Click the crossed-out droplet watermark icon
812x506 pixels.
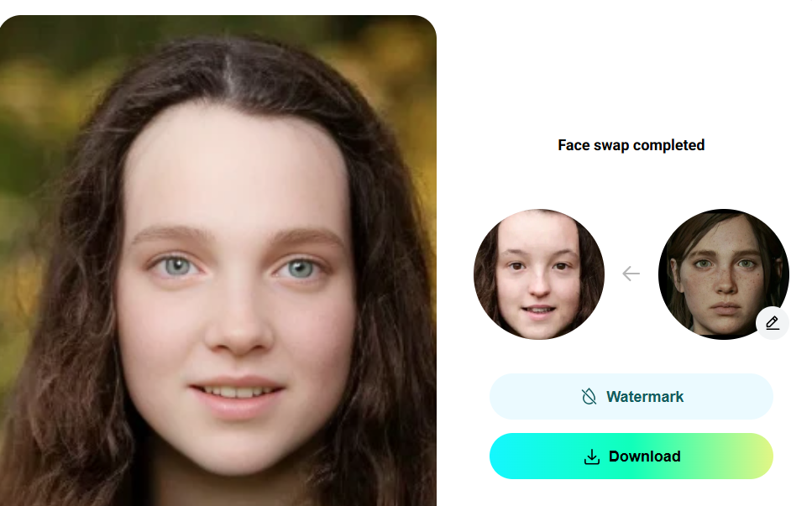589,397
